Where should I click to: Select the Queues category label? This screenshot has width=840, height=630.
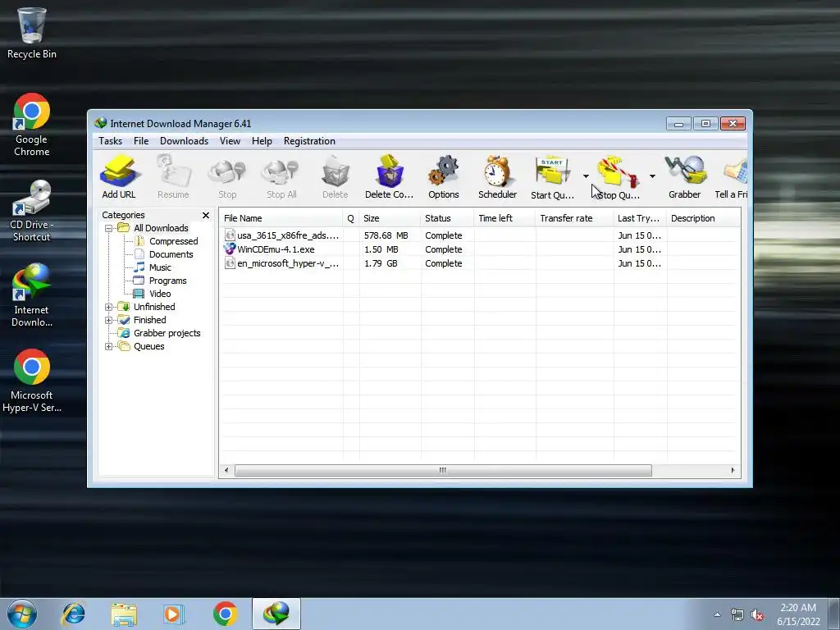[x=149, y=347]
